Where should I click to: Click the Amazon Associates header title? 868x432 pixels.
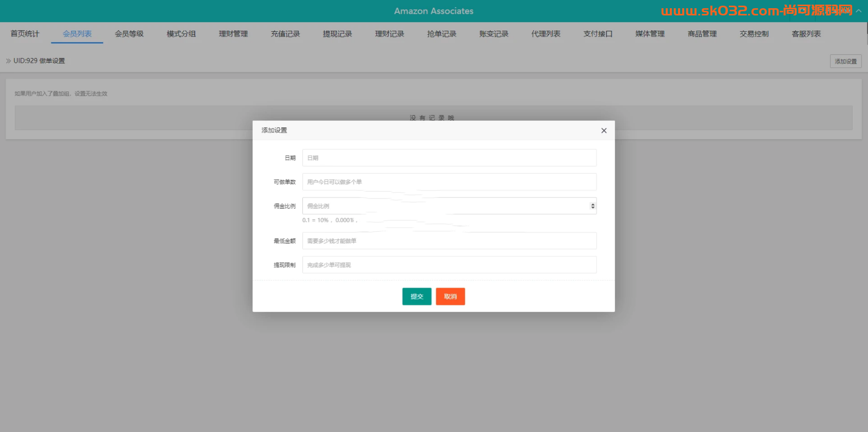point(434,11)
